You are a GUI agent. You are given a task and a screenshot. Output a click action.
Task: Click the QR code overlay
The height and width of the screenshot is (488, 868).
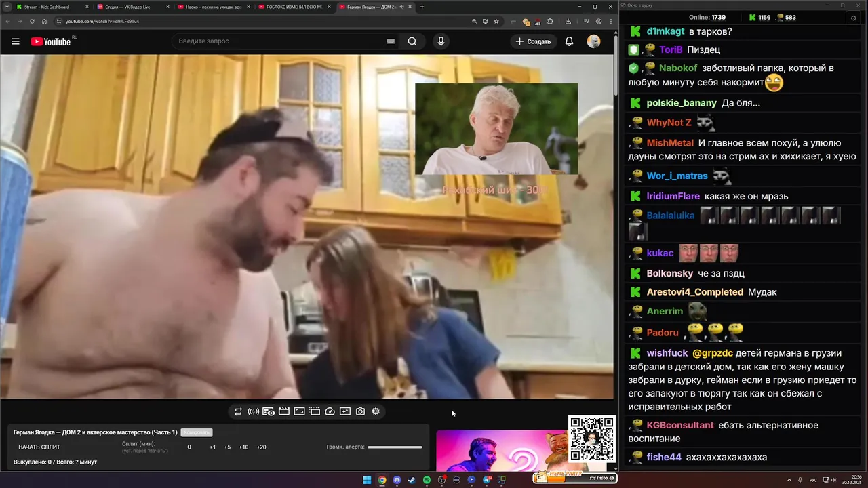coord(592,439)
